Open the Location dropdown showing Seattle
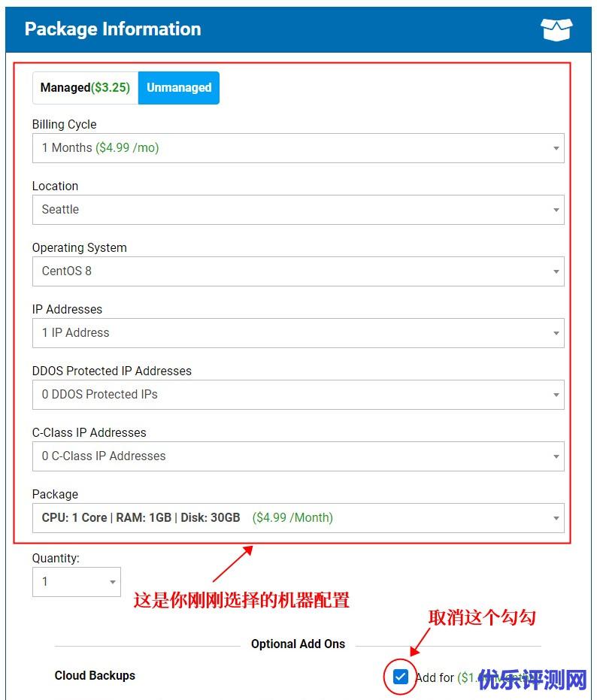 [x=298, y=209]
